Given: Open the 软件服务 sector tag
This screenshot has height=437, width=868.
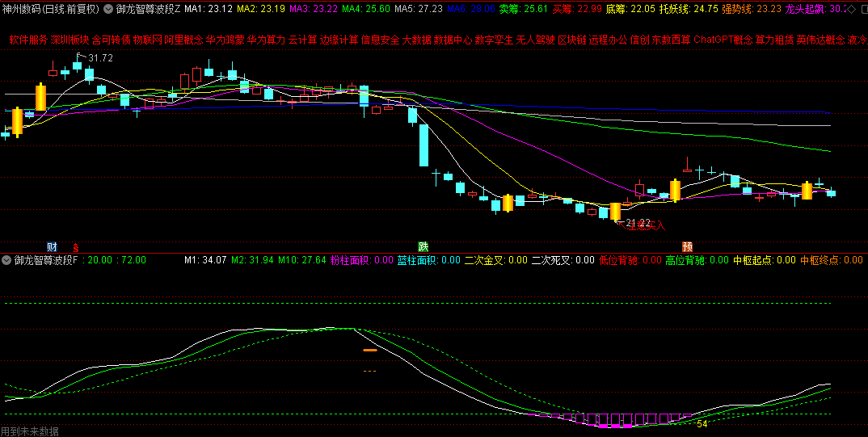Looking at the screenshot, I should pos(28,40).
